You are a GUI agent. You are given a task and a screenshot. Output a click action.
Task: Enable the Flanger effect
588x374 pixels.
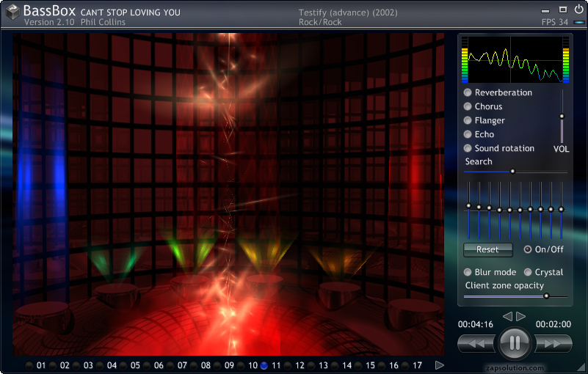(468, 120)
